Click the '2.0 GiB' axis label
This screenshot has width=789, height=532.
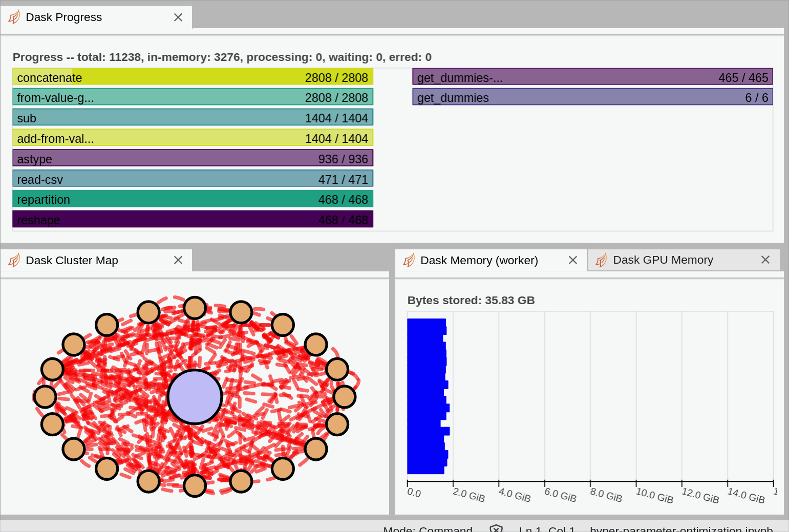[x=468, y=495]
